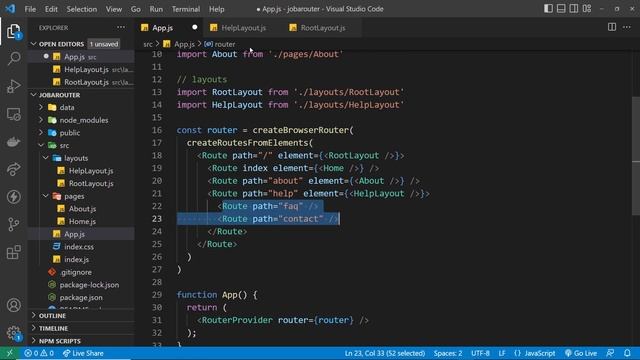Screen dimensions: 640x360
Task: Expand the Timeline section
Action: pos(81,328)
